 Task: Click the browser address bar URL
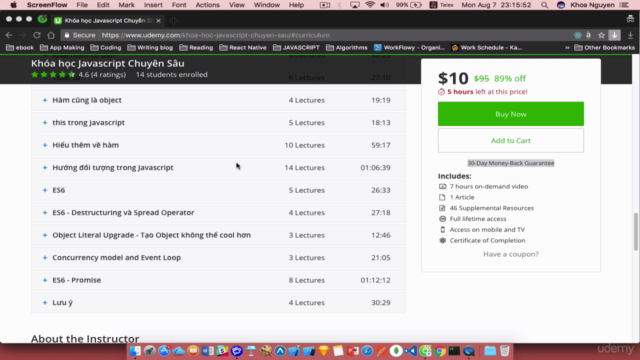[216, 35]
